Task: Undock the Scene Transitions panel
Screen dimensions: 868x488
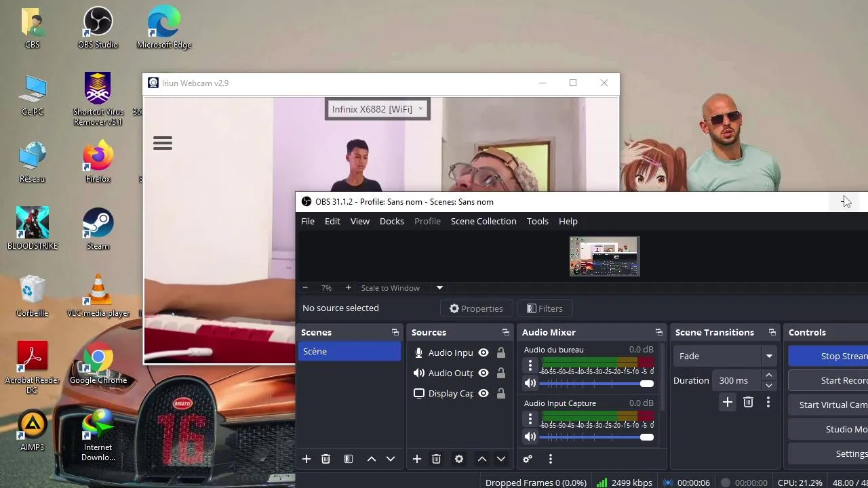Action: 772,332
